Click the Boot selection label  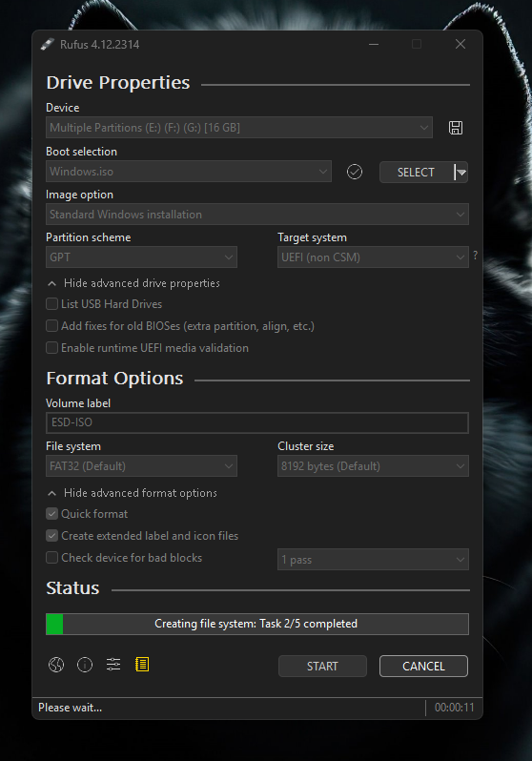(x=82, y=152)
